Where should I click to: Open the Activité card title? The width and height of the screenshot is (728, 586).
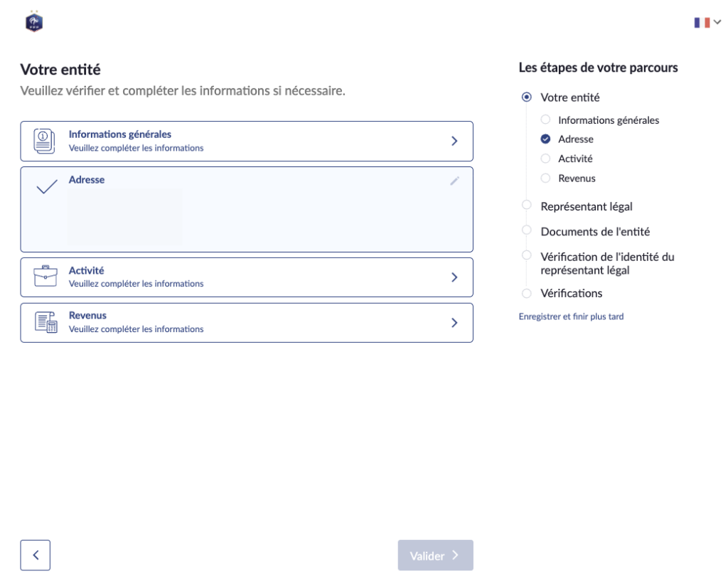click(x=86, y=270)
